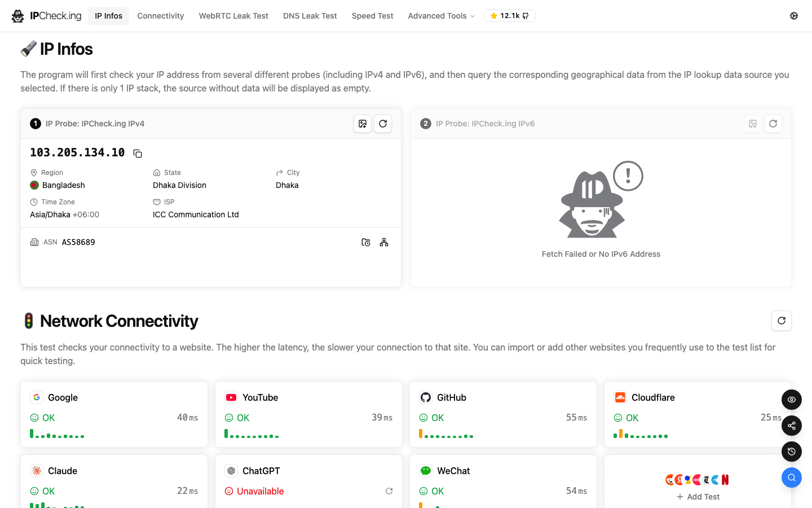812x508 pixels.
Task: Click the Asia/Dhaka time zone value
Action: point(64,214)
